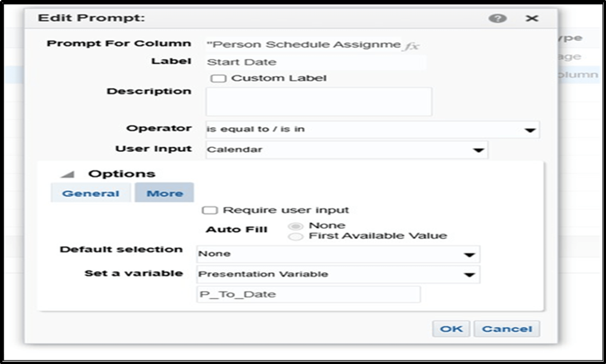
Task: Close the Edit Prompt dialog
Action: point(532,18)
